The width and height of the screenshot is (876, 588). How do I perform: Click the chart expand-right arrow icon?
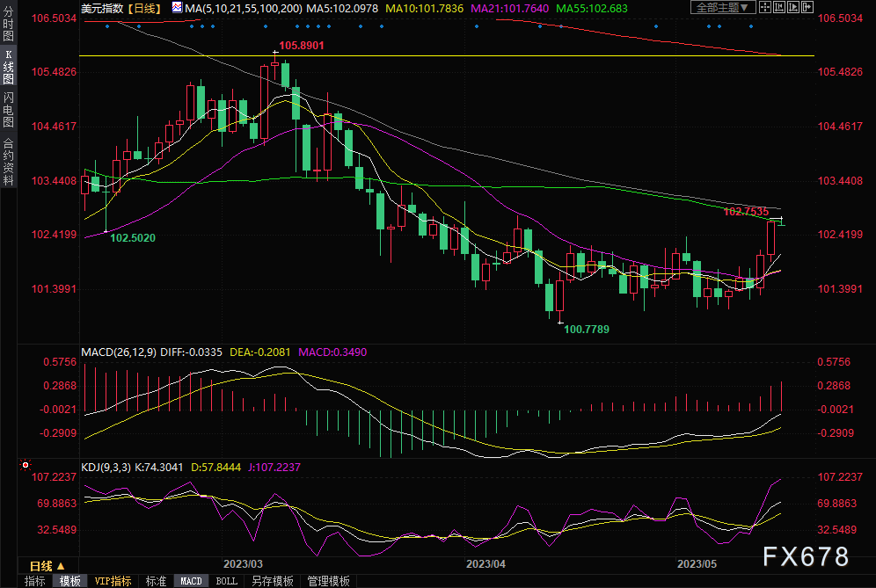[807, 7]
